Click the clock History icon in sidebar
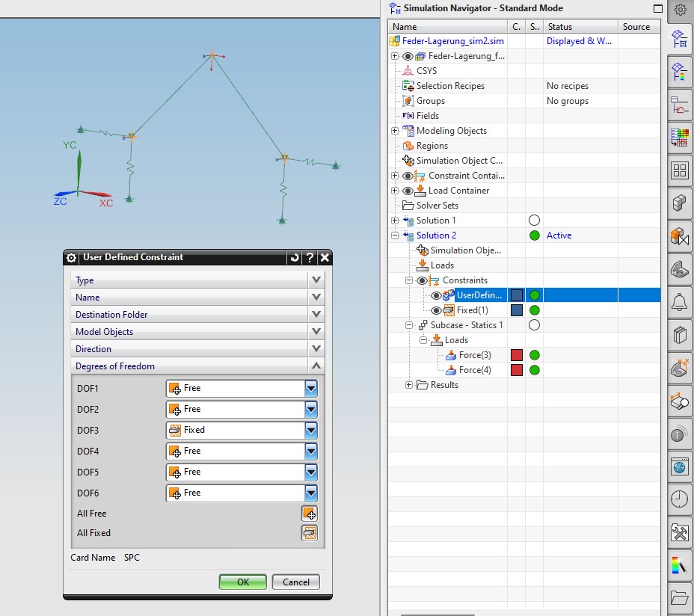The width and height of the screenshot is (694, 616). pyautogui.click(x=679, y=499)
